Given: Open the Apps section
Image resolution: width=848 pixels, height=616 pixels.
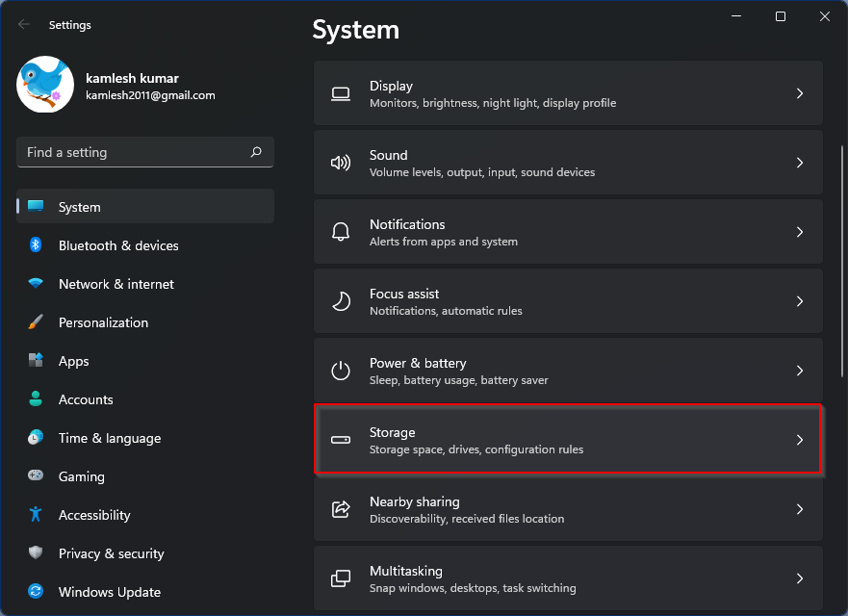Looking at the screenshot, I should [73, 361].
